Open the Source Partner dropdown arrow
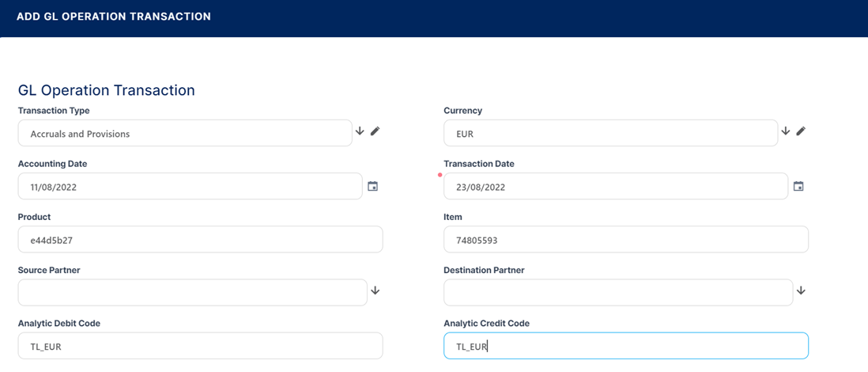The image size is (868, 372). pyautogui.click(x=376, y=291)
